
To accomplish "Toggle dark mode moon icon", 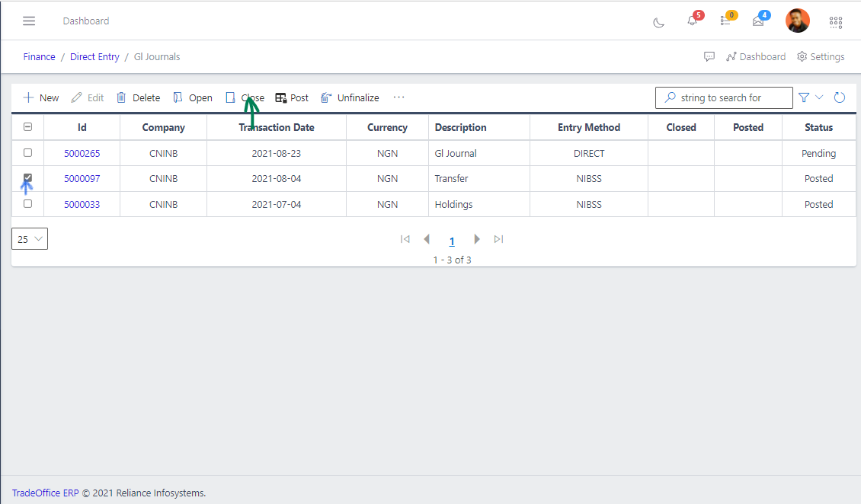I will (659, 22).
